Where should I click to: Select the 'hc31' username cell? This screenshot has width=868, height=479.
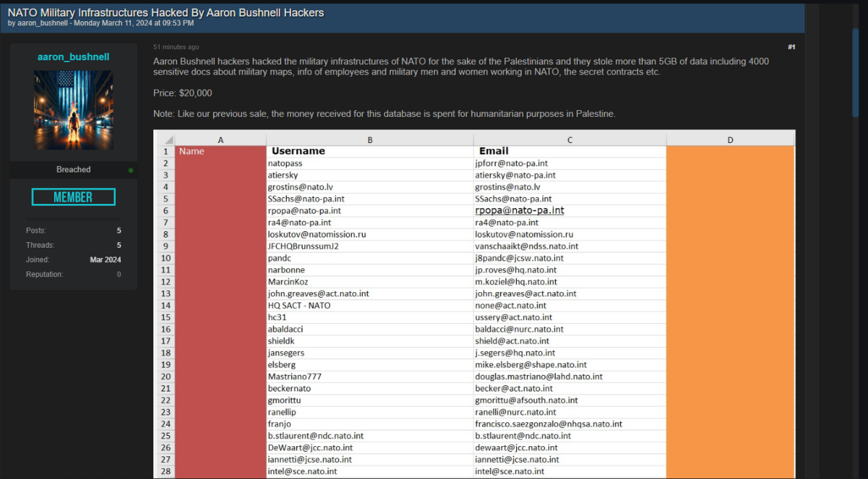[370, 318]
